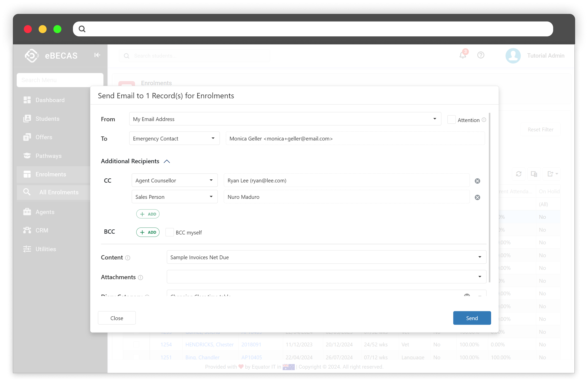The image size is (588, 381).
Task: Click the Content info icon
Action: tap(128, 258)
